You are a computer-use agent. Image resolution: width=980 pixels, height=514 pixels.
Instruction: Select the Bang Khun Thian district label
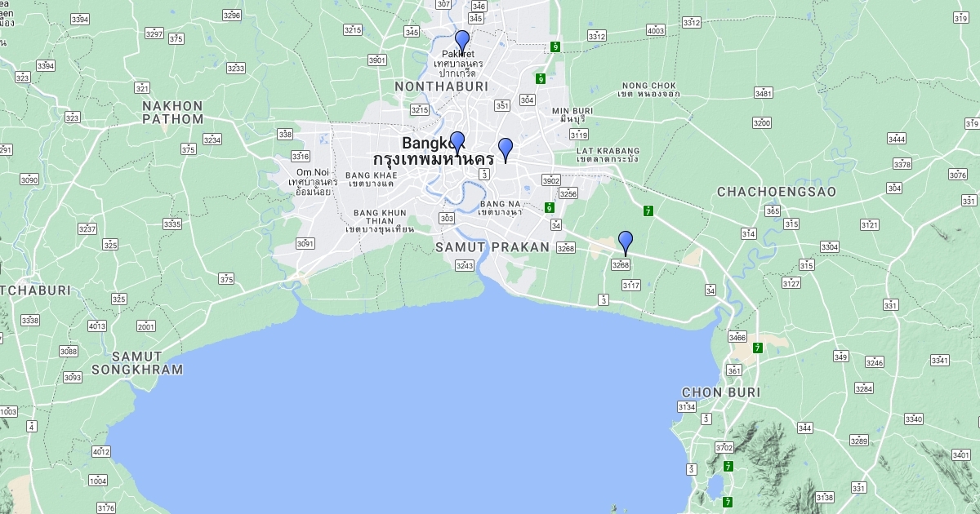click(x=380, y=220)
